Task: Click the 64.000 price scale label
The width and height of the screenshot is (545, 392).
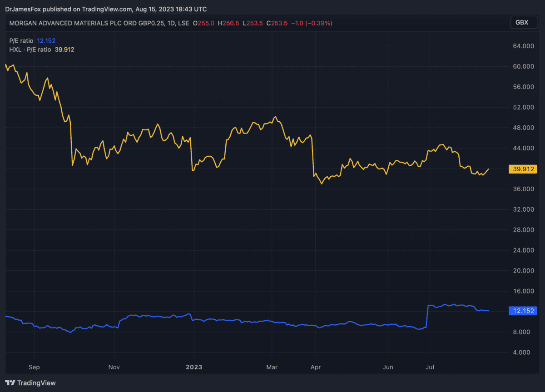Action: (523, 46)
